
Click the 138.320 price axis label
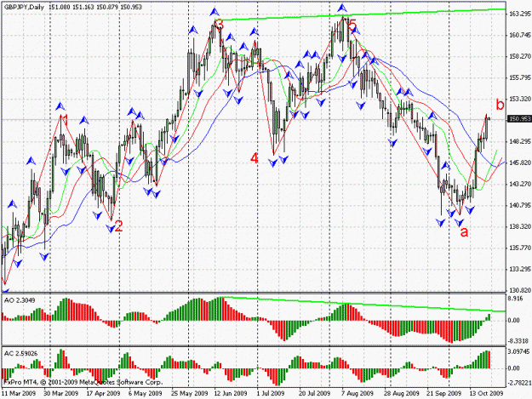pos(519,227)
